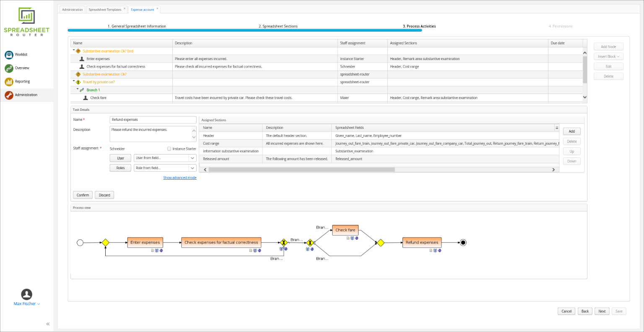Click the gateway icon of 'Travel by private car?'
This screenshot has width=644, height=332.
pos(78,82)
